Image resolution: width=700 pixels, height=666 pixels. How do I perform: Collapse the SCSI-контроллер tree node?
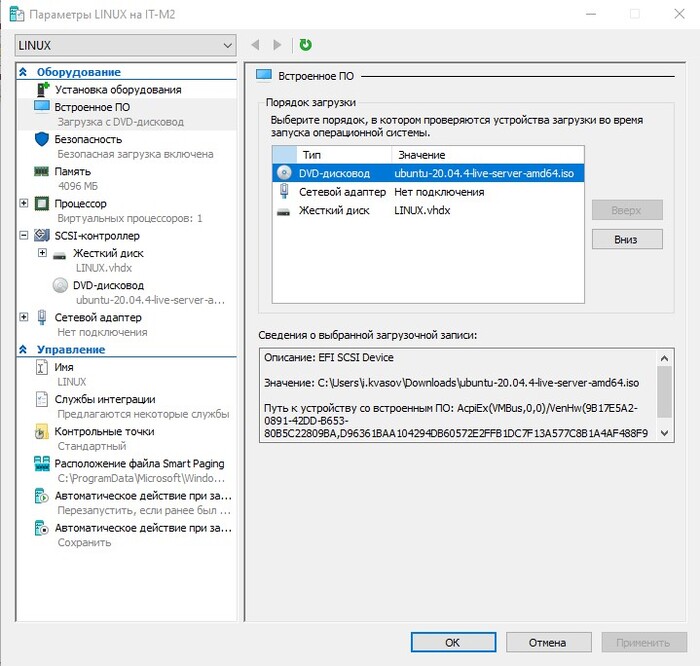[x=24, y=236]
